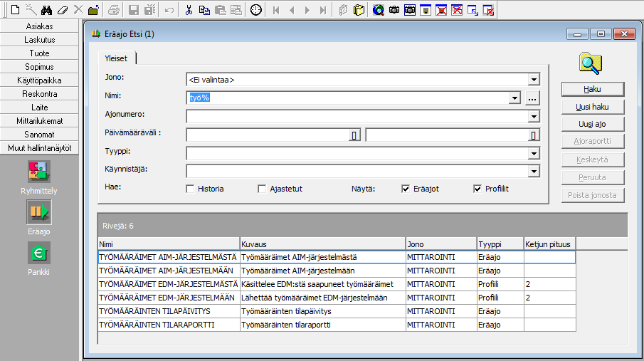Click the ellipsis button beside Nimi
This screenshot has width=644, height=361.
[532, 98]
